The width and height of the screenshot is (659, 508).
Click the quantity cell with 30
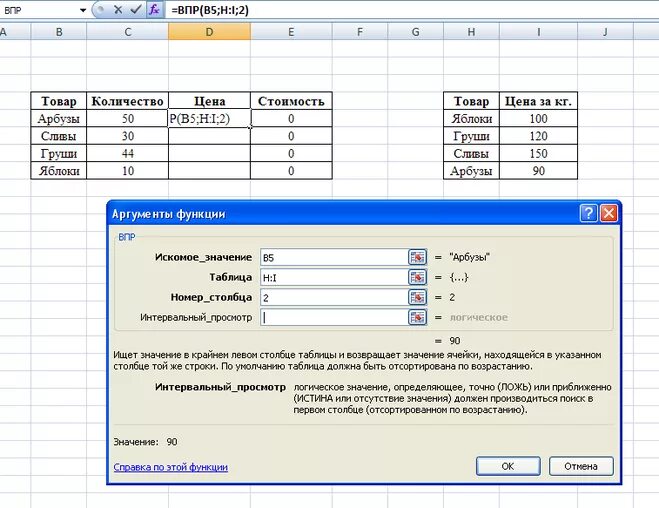[127, 136]
